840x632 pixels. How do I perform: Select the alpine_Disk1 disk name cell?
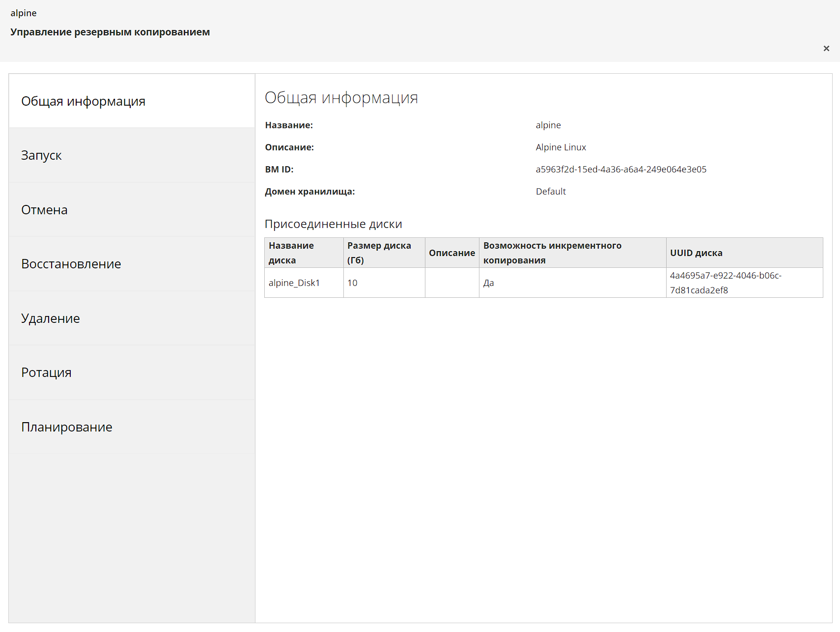click(294, 283)
